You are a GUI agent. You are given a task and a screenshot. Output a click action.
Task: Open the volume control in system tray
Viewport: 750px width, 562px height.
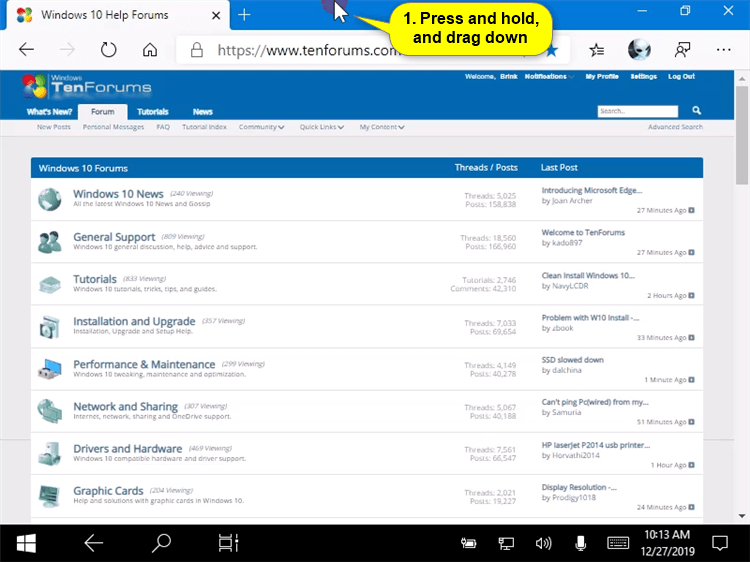pyautogui.click(x=543, y=543)
